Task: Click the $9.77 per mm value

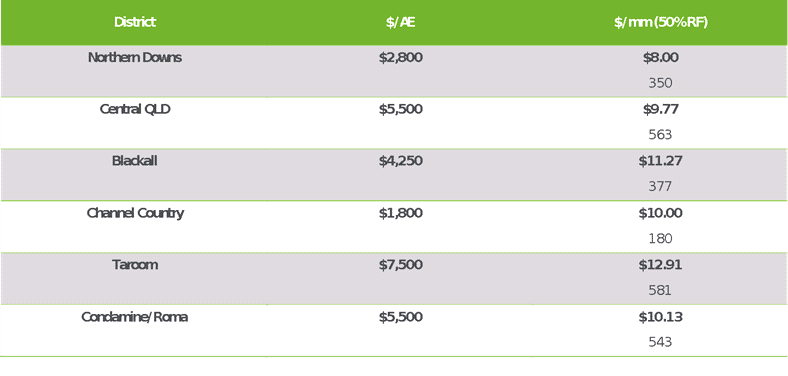Action: 660,109
